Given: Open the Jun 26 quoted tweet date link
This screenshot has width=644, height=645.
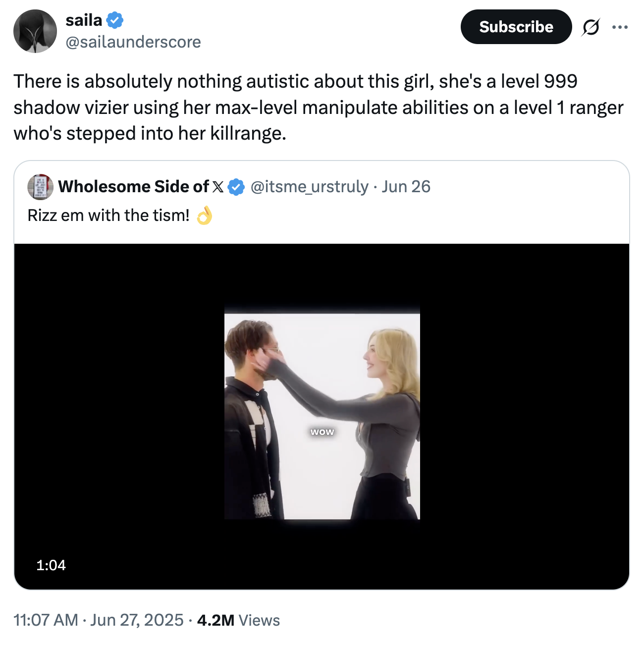Looking at the screenshot, I should pos(406,187).
